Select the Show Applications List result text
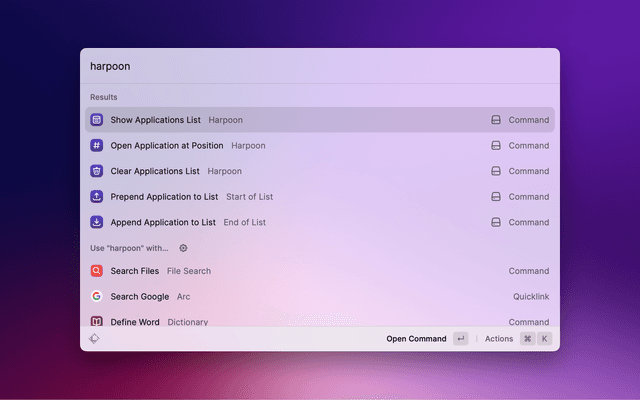640x400 pixels. 155,120
